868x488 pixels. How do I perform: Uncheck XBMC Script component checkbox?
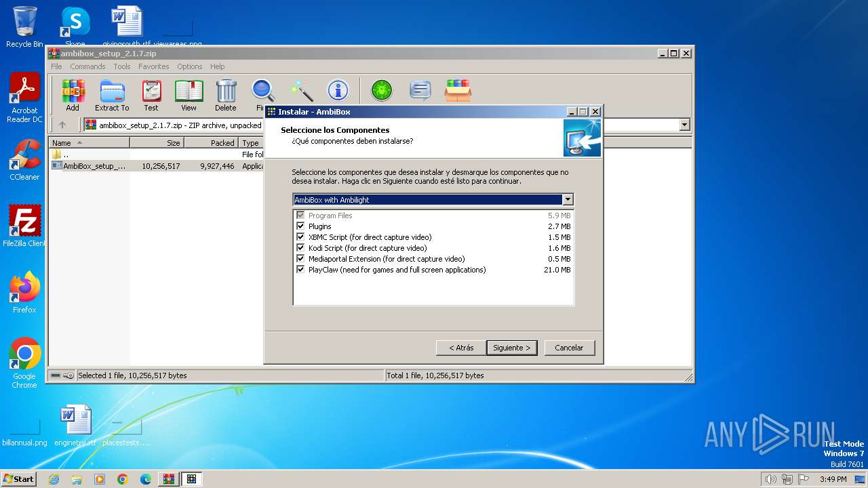pos(300,237)
